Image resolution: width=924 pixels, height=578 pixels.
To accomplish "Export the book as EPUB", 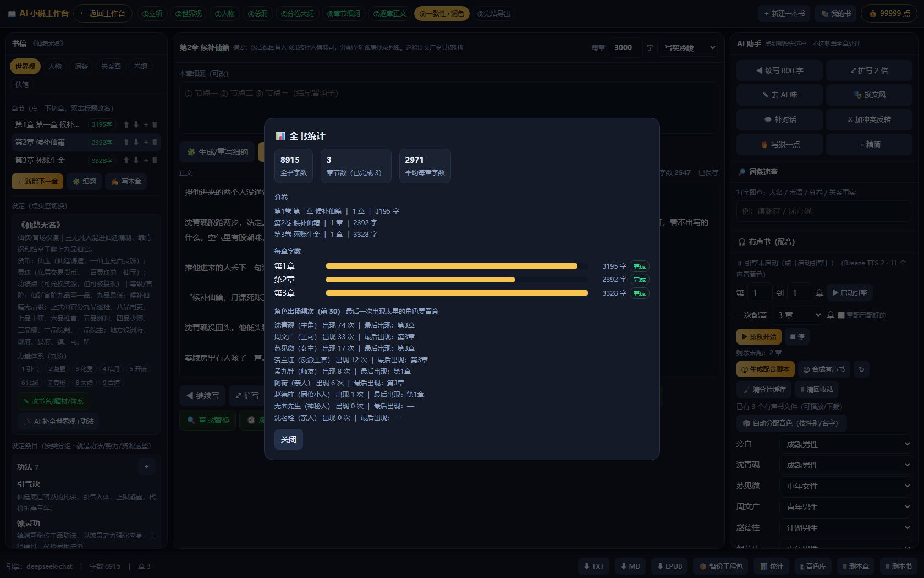I will click(669, 566).
